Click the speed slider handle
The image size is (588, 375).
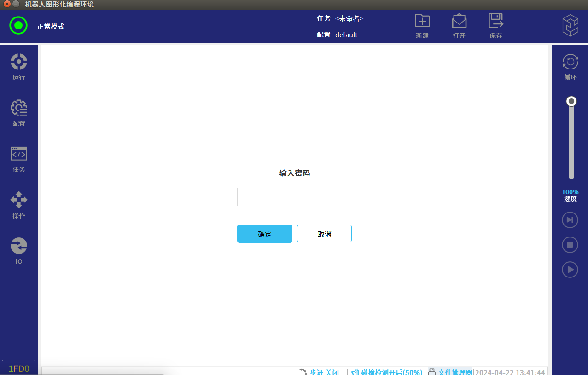pos(571,101)
